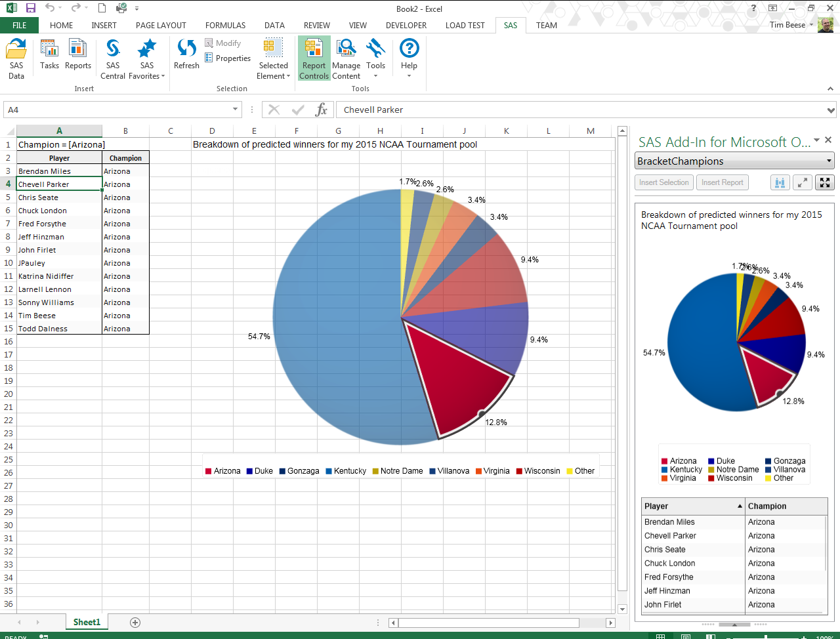This screenshot has width=840, height=639.
Task: Click the four-arrow fullscreen icon in SAS pane
Action: pyautogui.click(x=825, y=182)
